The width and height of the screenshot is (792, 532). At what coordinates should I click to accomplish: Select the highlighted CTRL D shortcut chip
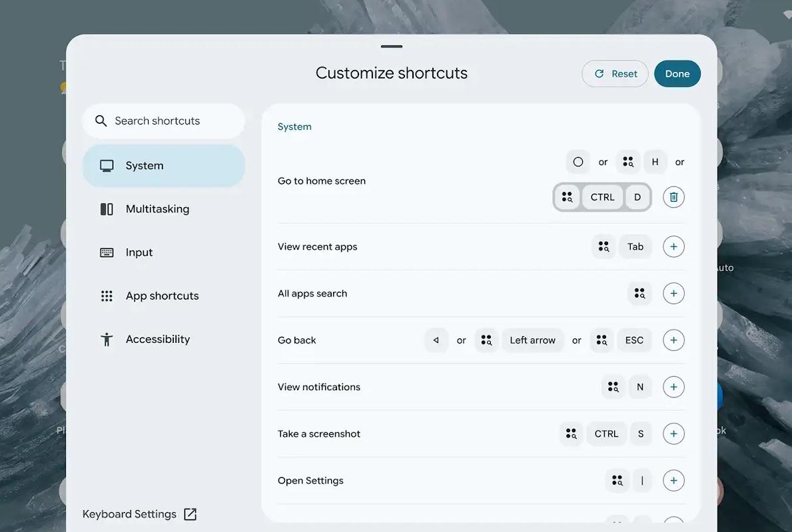coord(602,197)
